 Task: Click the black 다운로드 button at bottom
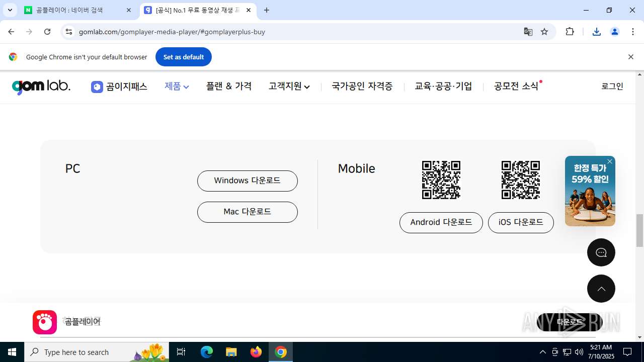[x=570, y=322]
